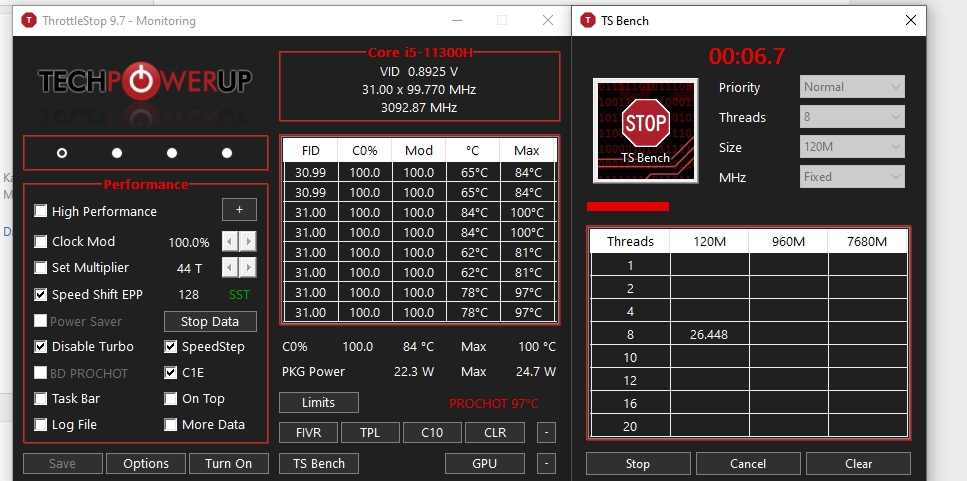This screenshot has height=481, width=967.
Task: Click the Set Multiplier value 44 T
Action: tap(189, 268)
